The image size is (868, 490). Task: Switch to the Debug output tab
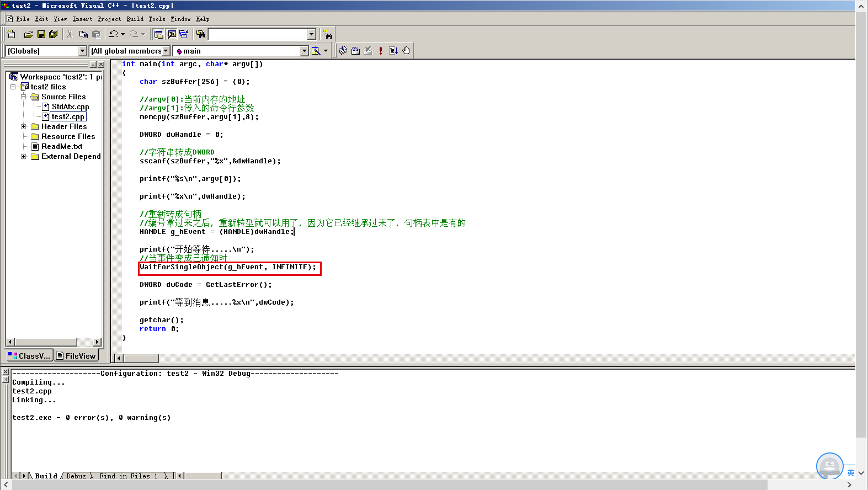[x=76, y=476]
